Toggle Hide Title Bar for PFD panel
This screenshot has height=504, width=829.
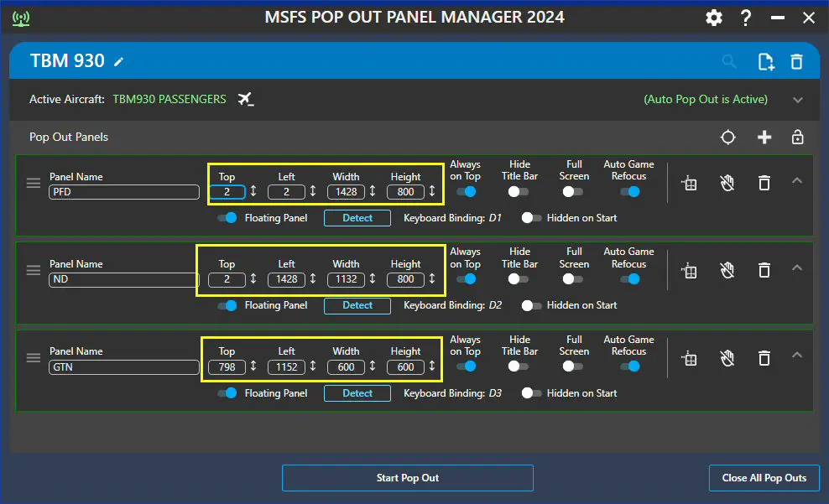coord(519,191)
